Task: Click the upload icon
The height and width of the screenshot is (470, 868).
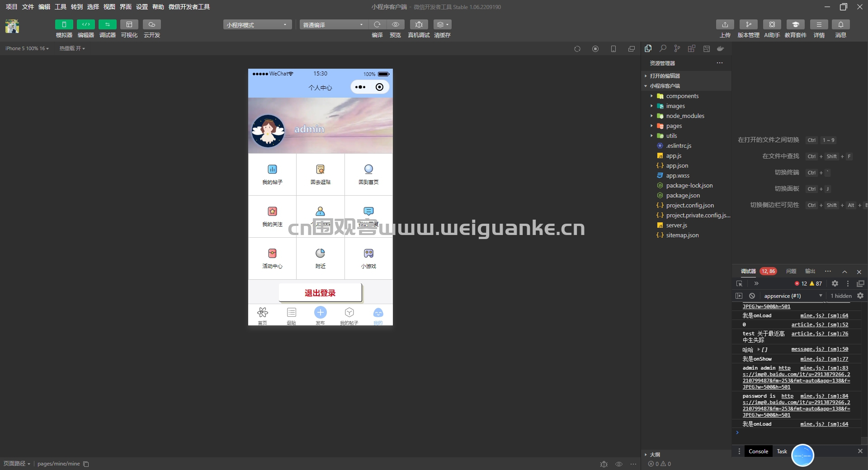Action: pyautogui.click(x=725, y=24)
